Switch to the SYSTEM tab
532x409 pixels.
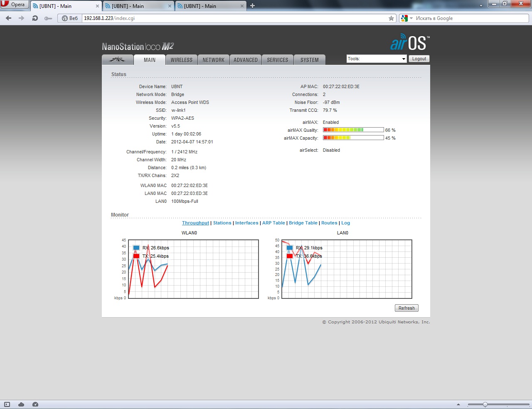[x=310, y=60]
